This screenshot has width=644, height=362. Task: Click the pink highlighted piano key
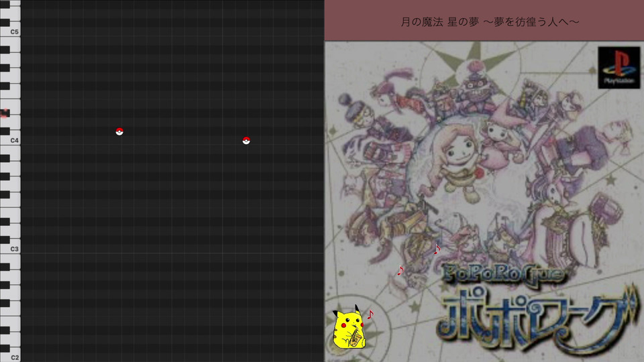pos(5,113)
